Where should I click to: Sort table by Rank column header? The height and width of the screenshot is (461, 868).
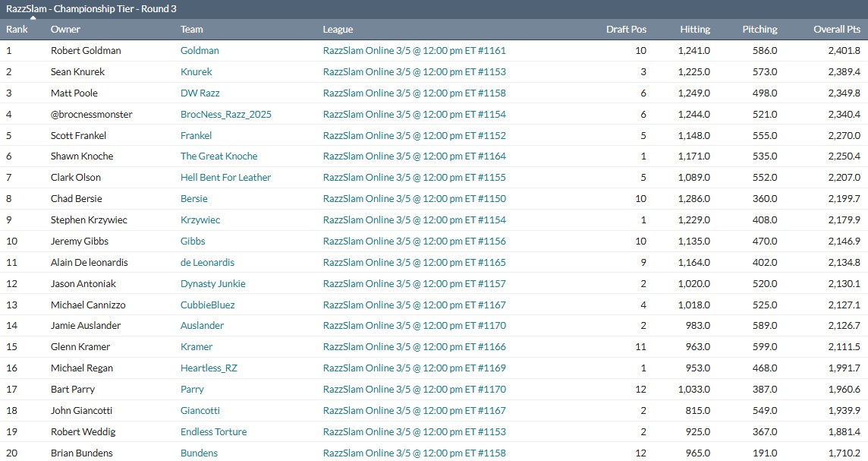[17, 30]
